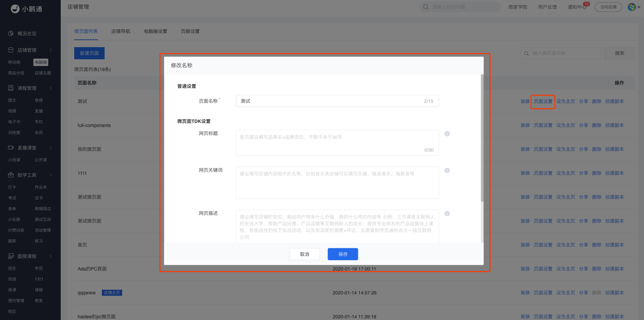The height and width of the screenshot is (320, 644).
Task: Click the page name full-components
Action: coord(94,125)
